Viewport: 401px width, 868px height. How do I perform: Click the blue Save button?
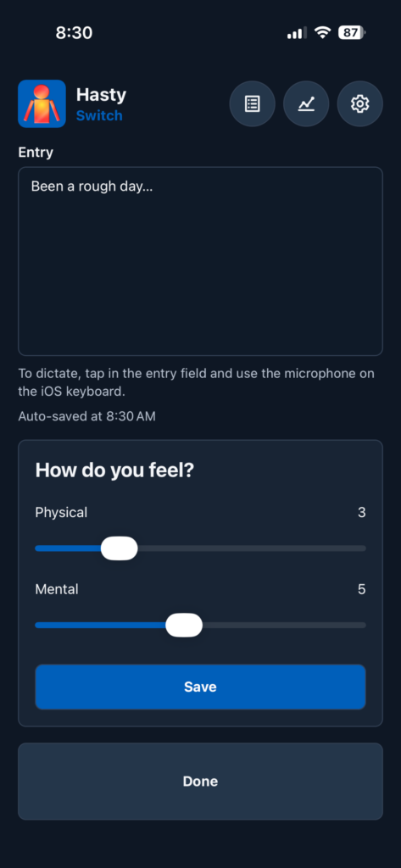tap(200, 687)
